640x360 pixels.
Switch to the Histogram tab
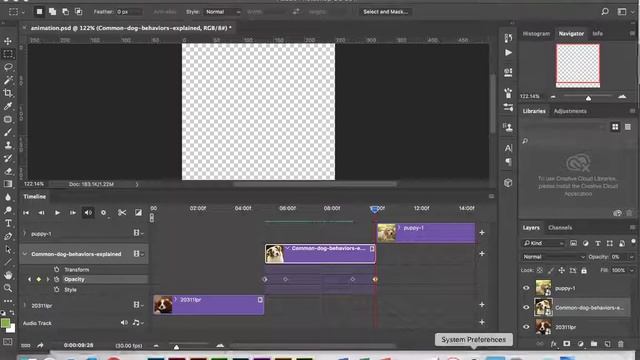(x=536, y=33)
